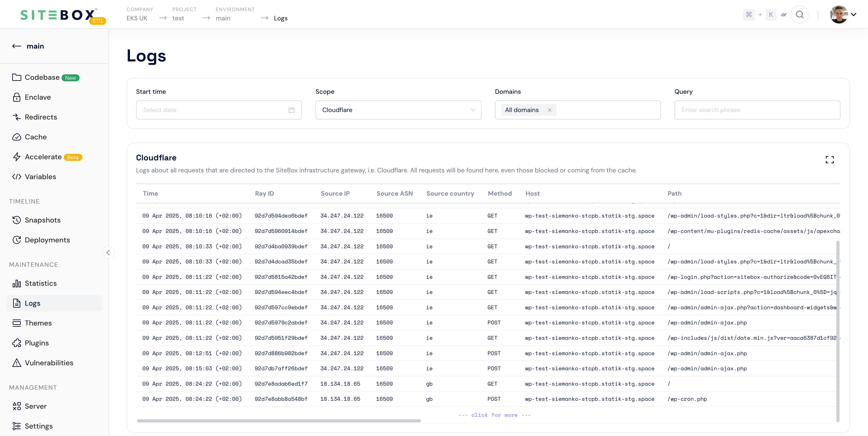The height and width of the screenshot is (436, 868).
Task: Click the horizontal log table scrollbar
Action: (x=279, y=421)
